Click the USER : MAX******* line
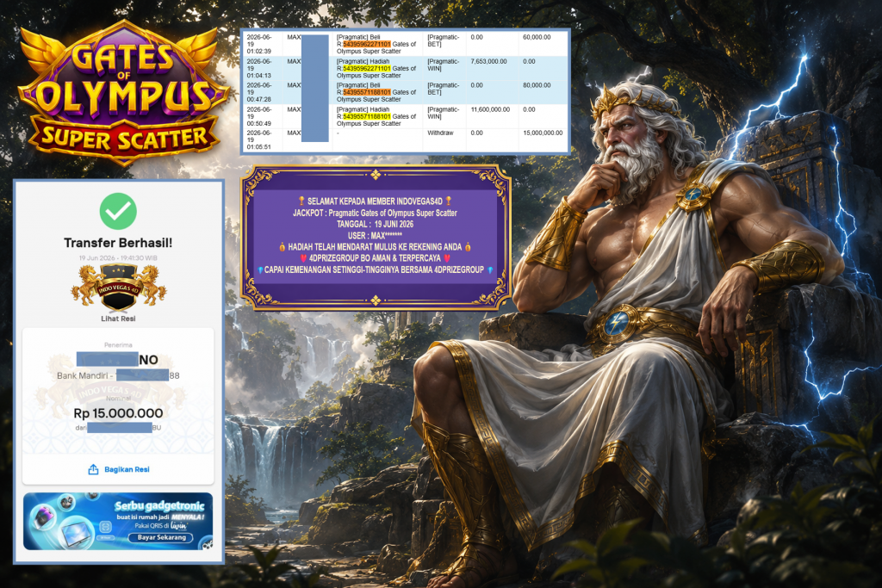 [376, 236]
